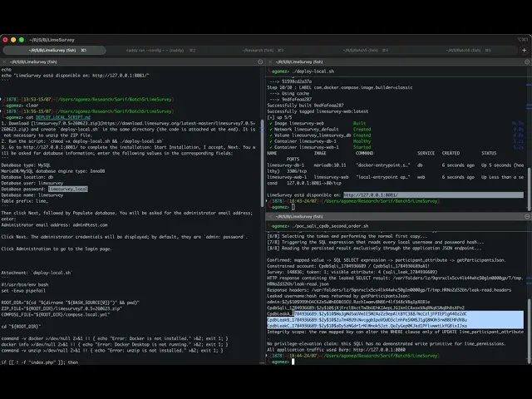Screen dimensions: 532x399
Task: Open the highlighted http://127.0.0.1:8081/ URL in upper right pane
Action: pos(371,195)
